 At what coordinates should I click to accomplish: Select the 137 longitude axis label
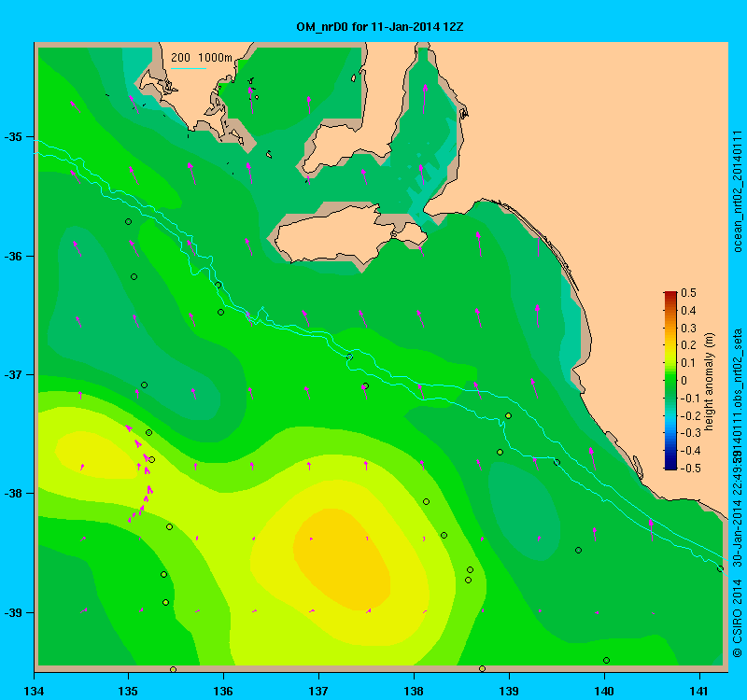tap(318, 691)
